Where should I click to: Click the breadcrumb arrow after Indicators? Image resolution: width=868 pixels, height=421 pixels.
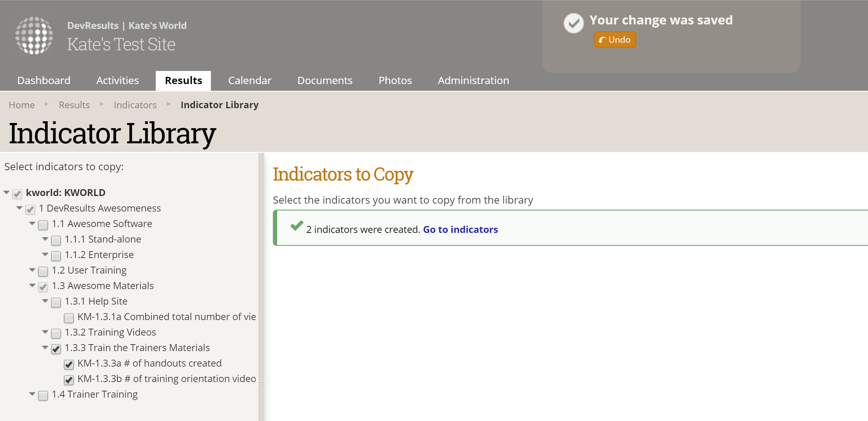(x=168, y=104)
